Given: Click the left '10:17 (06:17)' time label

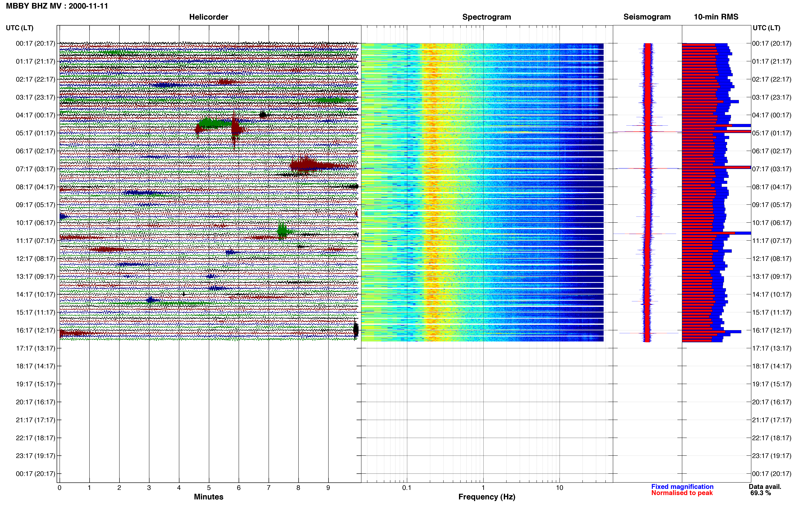Looking at the screenshot, I should [x=36, y=223].
